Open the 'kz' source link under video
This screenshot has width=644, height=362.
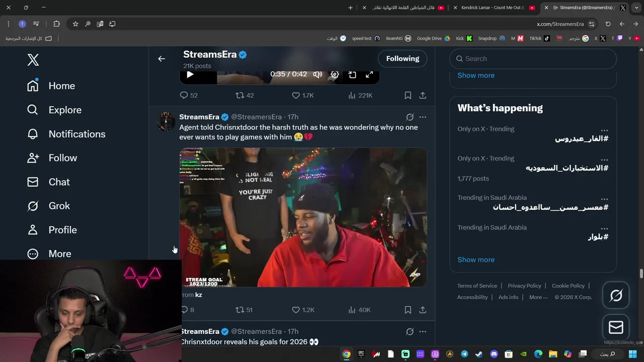tap(198, 295)
